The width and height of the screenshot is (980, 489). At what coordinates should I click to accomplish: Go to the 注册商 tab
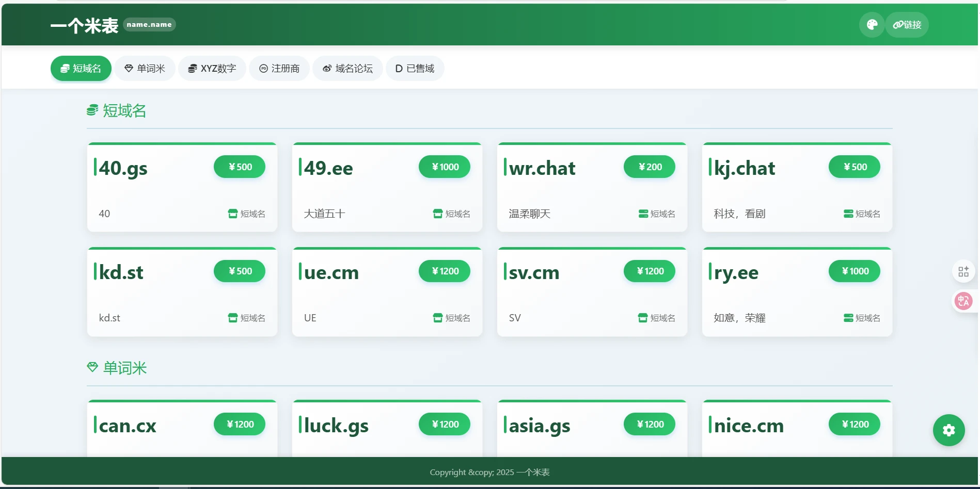coord(279,69)
